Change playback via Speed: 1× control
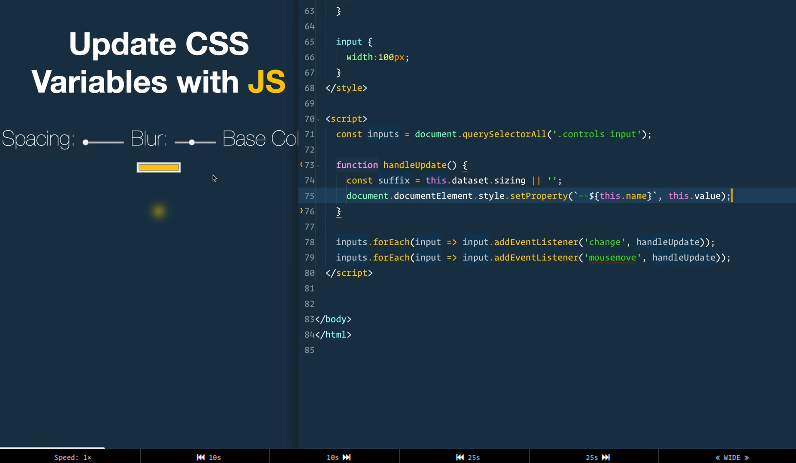This screenshot has width=796, height=463. tap(73, 457)
